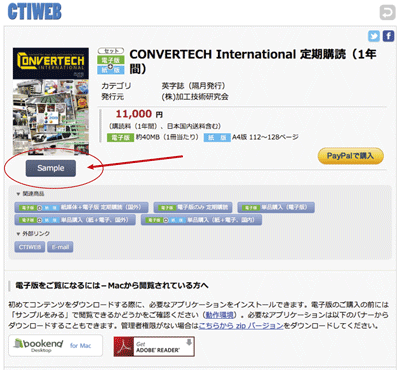400x370 pixels.
Task: Open the CTIWEB external link button
Action: 30,247
